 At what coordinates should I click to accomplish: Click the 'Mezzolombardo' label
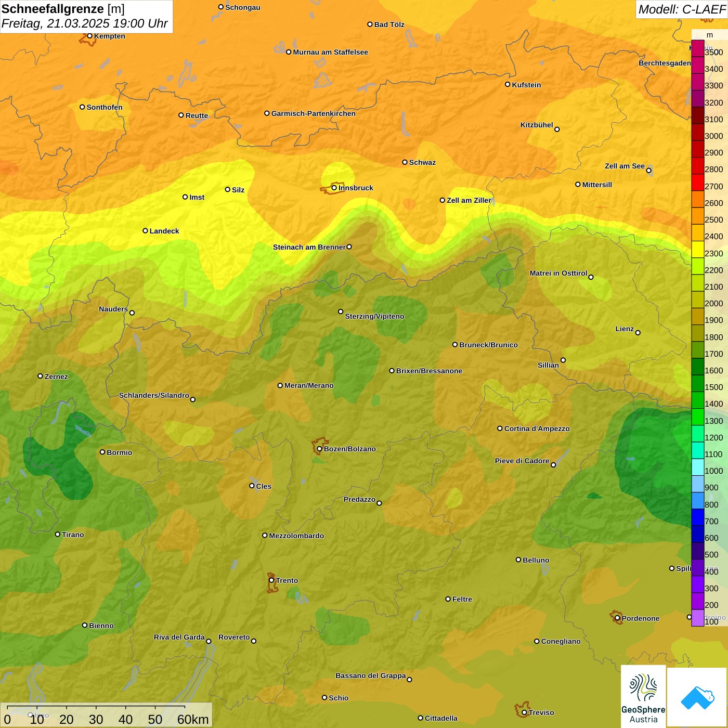click(x=296, y=536)
